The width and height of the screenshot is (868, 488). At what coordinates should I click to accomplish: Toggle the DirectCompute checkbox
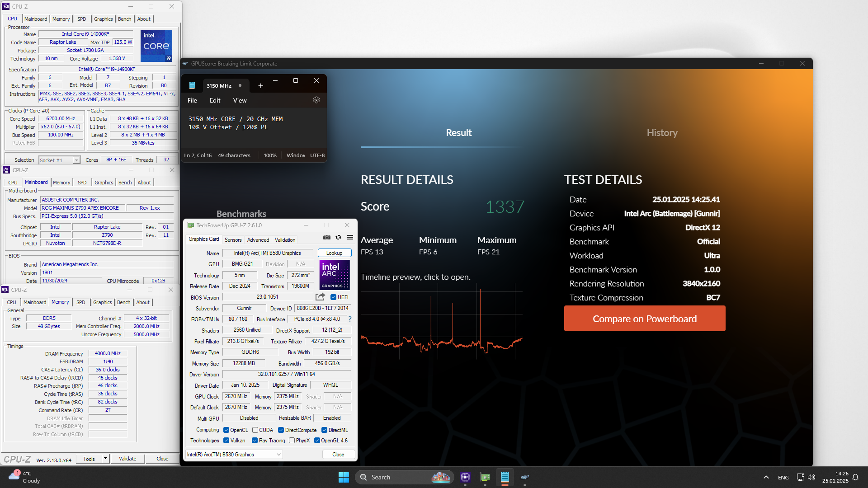tap(281, 430)
